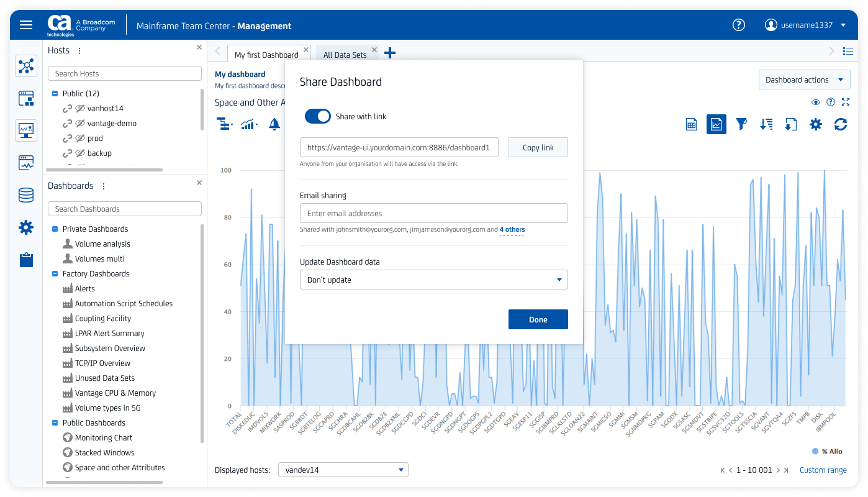868x497 pixels.
Task: Toggle visibility of vanhost14 host
Action: pos(80,108)
